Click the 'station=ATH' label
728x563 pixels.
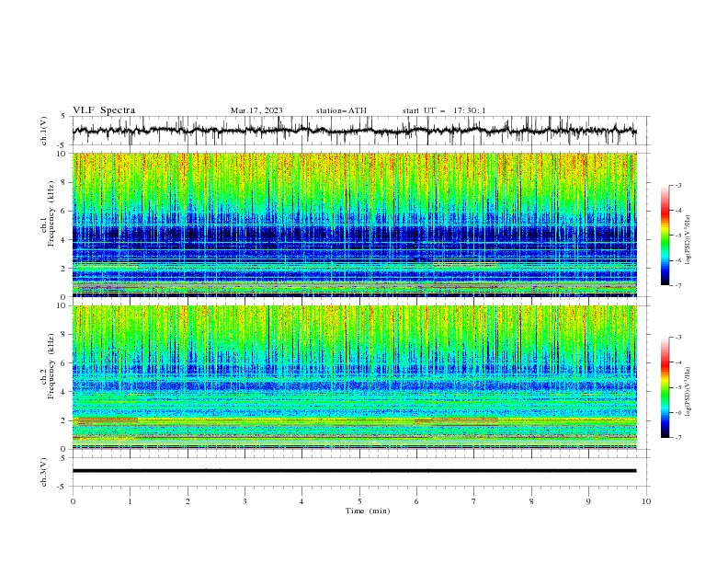341,110
